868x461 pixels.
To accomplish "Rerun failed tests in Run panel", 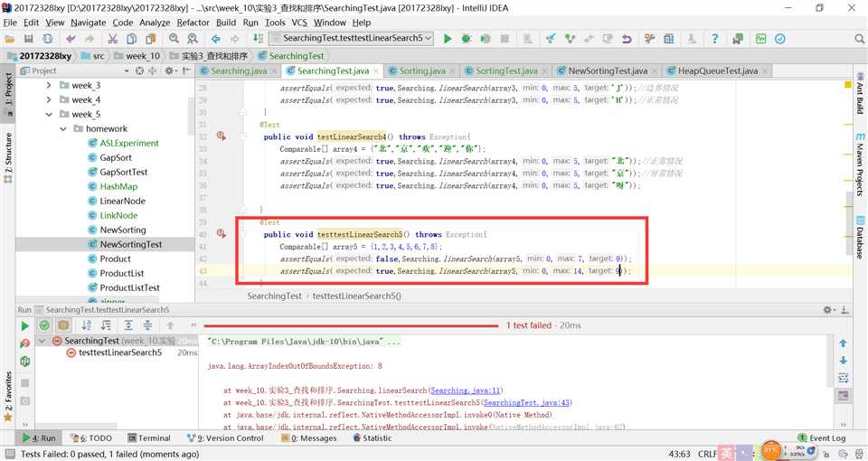I will click(25, 343).
